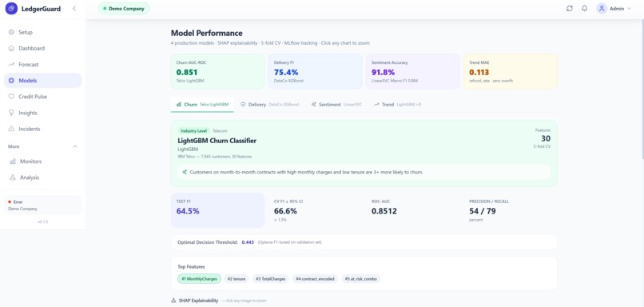Click the Incidents warning triangle icon
This screenshot has width=644, height=307.
click(11, 129)
